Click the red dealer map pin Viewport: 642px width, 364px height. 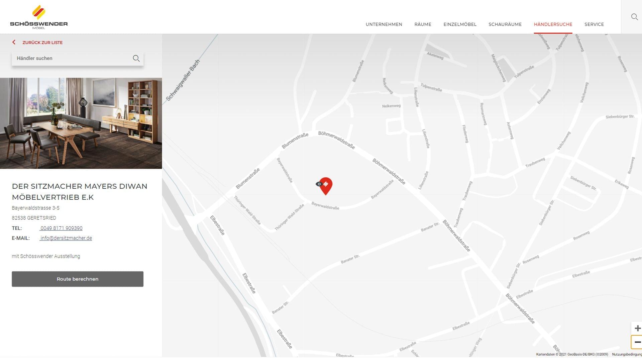coord(326,186)
